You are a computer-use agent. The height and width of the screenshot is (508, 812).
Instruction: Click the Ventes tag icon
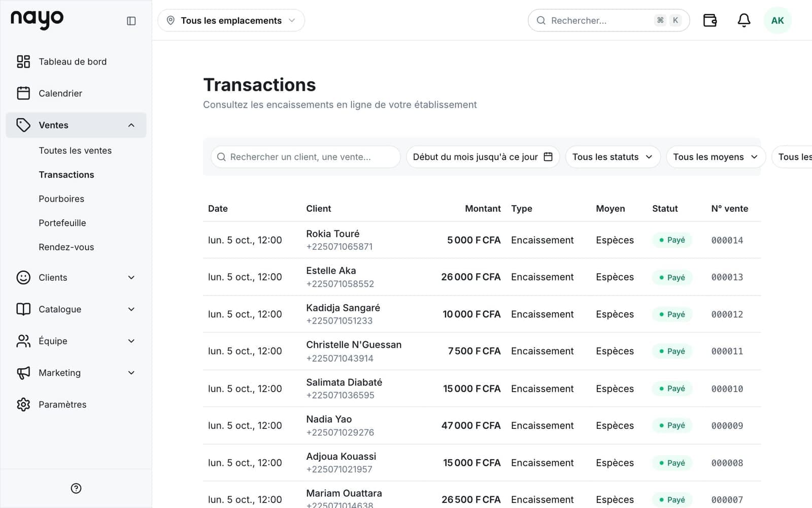(x=23, y=125)
